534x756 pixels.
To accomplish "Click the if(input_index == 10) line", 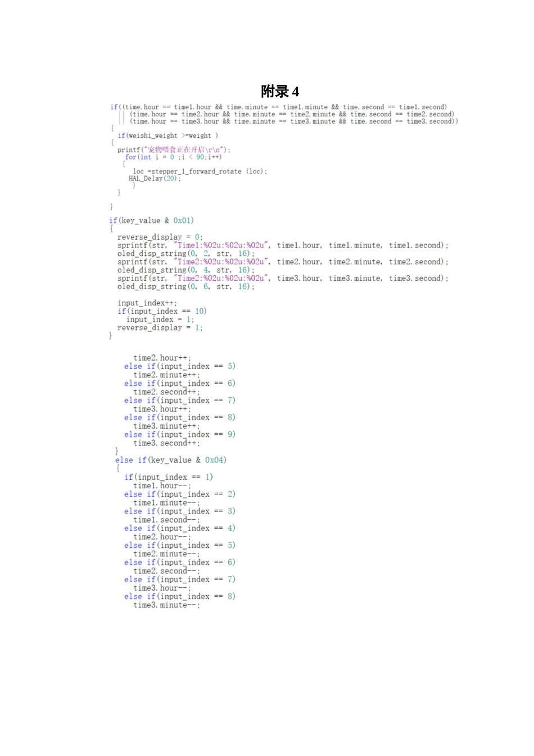I will click(162, 311).
